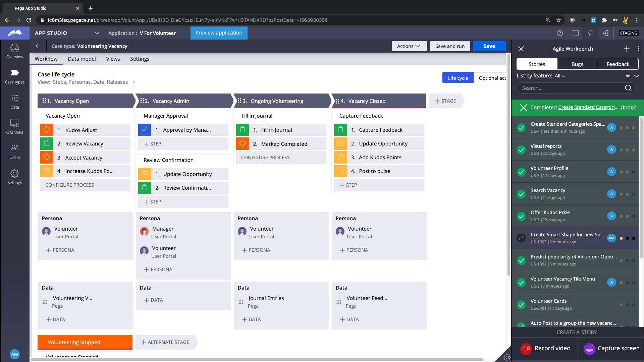Screen dimensions: 644x362
Task: Add a new item via Agile Workbench plus icon
Action: (626, 49)
